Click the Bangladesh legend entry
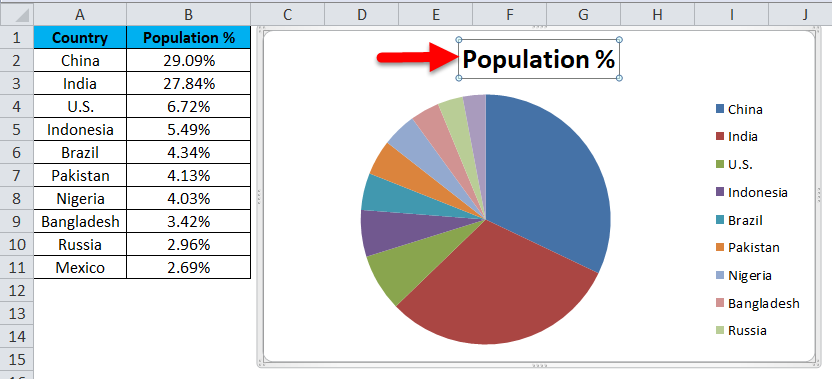The image size is (832, 379). click(758, 303)
